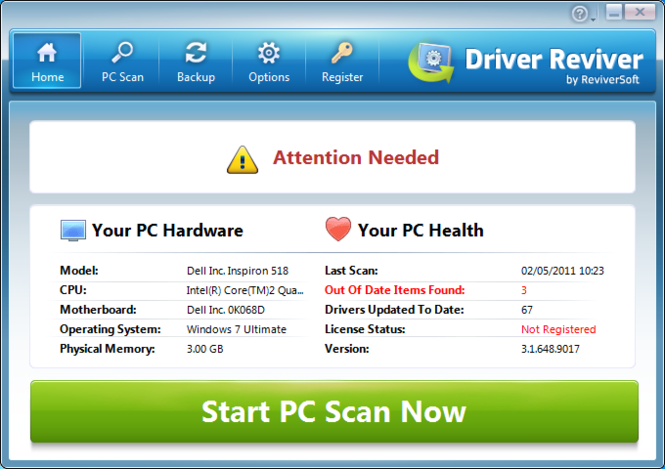Open the PC Scan tab
The width and height of the screenshot is (665, 469).
122,61
